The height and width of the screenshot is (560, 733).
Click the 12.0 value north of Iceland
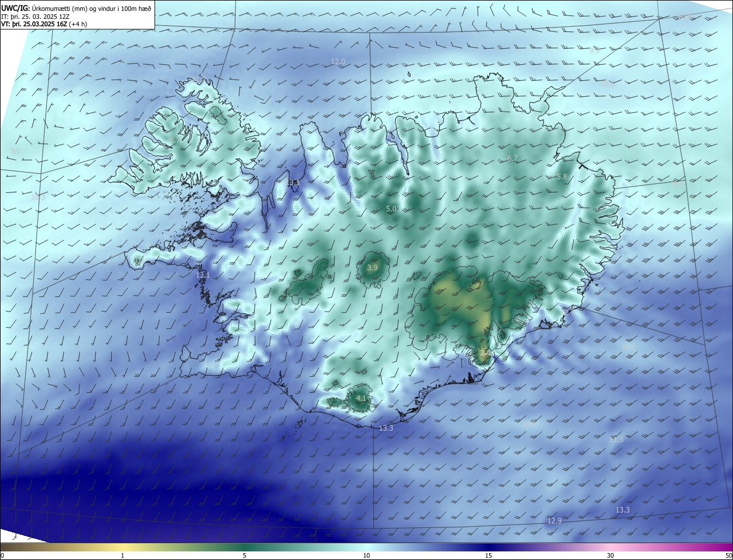338,61
